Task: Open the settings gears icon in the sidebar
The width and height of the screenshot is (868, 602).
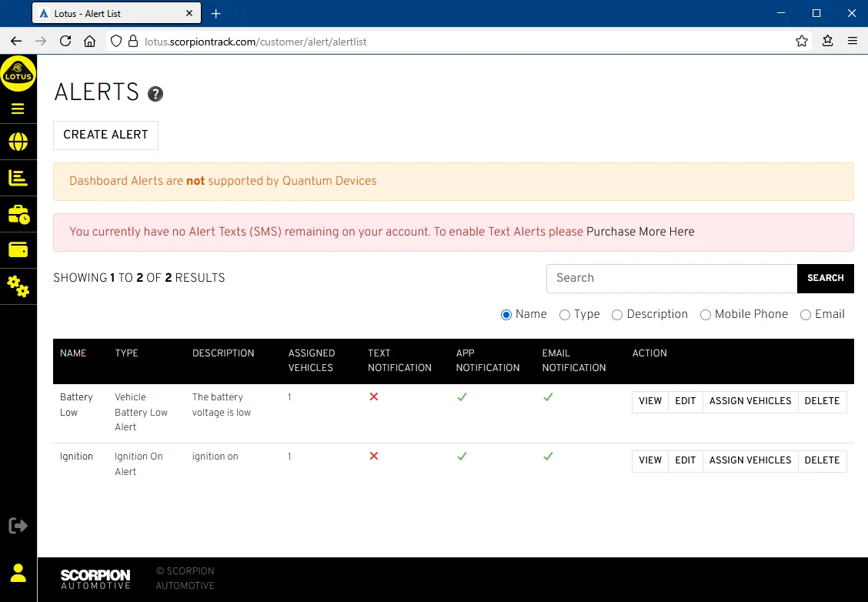Action: (x=18, y=286)
